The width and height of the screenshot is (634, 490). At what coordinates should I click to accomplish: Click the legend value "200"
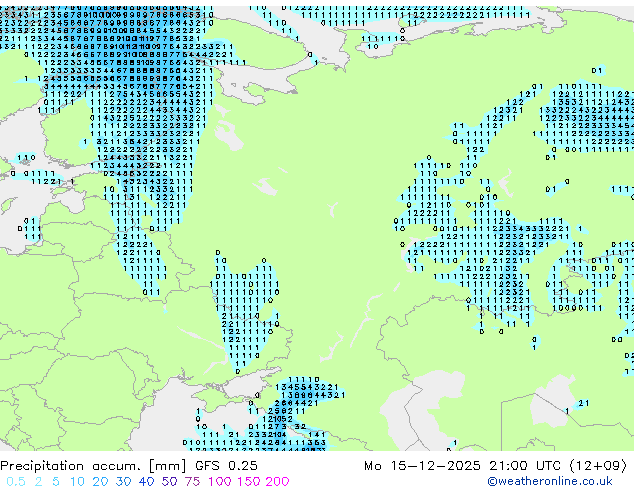[277, 482]
